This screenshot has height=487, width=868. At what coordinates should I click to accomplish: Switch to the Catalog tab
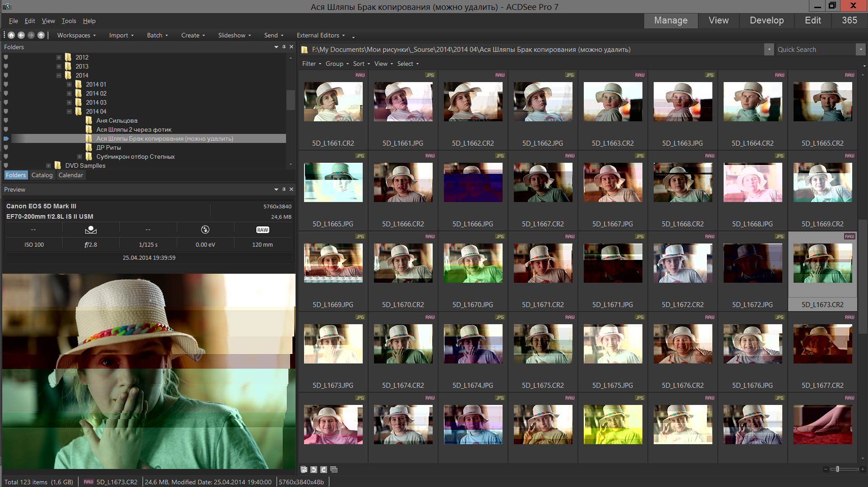point(42,175)
